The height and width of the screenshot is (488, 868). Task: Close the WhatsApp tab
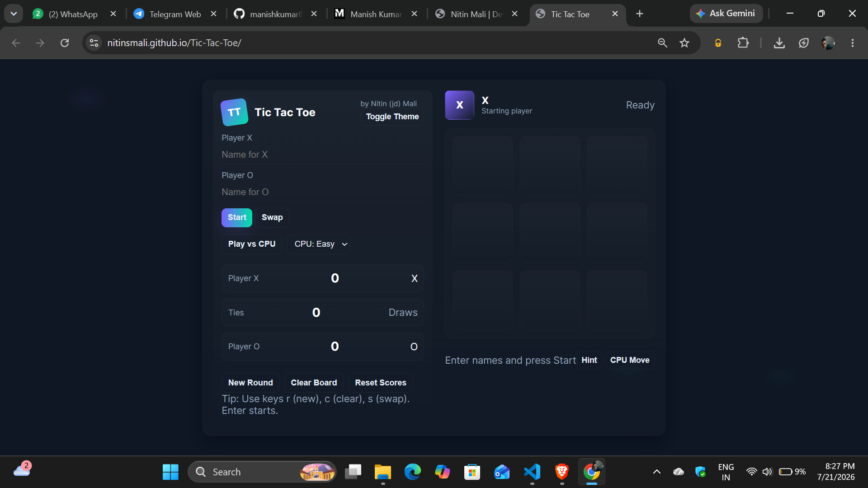click(x=113, y=14)
